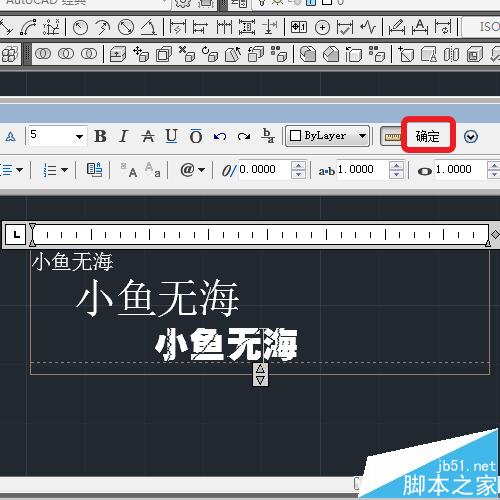The width and height of the screenshot is (500, 500).
Task: Select the Clean solid tool
Action: [429, 54]
